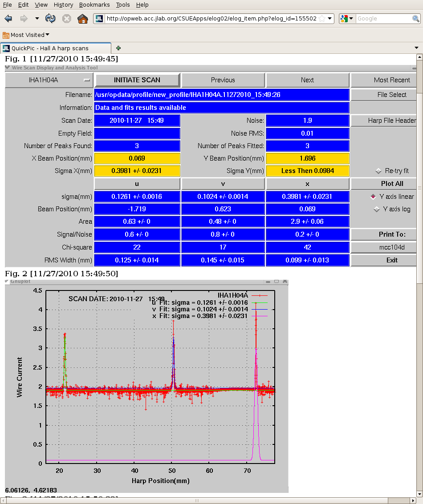Click the Sigma Y value Less Then 0.0984
Image resolution: width=423 pixels, height=504 pixels.
pyautogui.click(x=308, y=171)
